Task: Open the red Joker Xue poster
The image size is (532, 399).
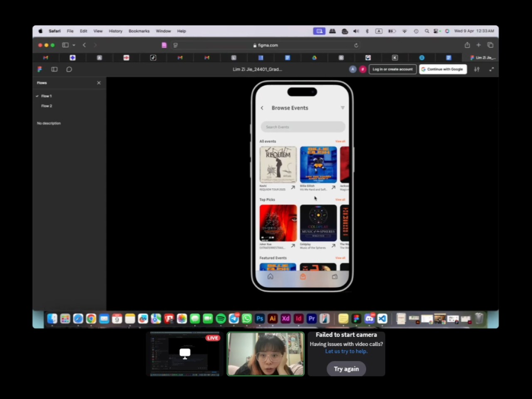Action: tap(278, 223)
